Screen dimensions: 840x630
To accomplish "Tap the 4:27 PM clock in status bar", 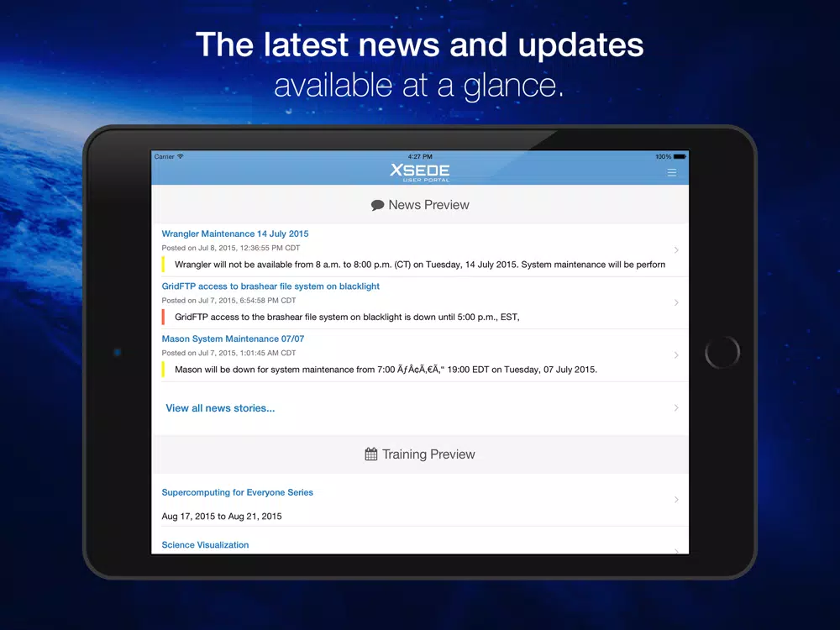I will 420,156.
